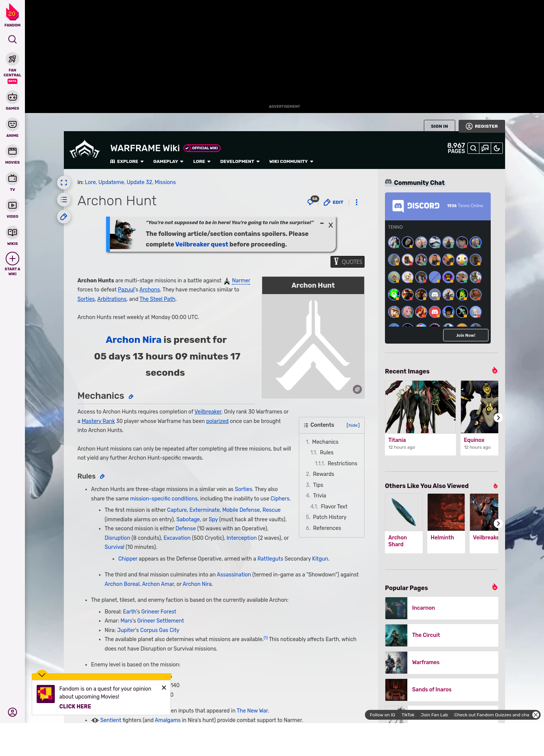The image size is (544, 756).
Task: Open user profile icon at sidebar bottom
Action: 12,712
